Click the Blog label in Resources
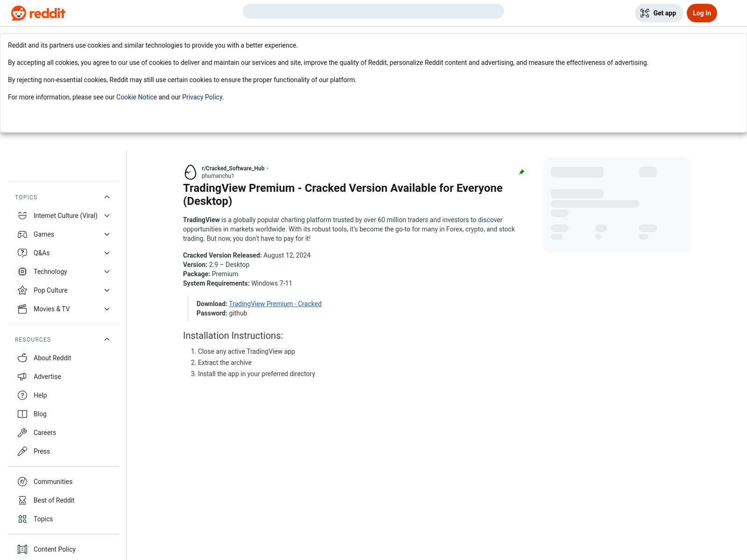 [40, 414]
